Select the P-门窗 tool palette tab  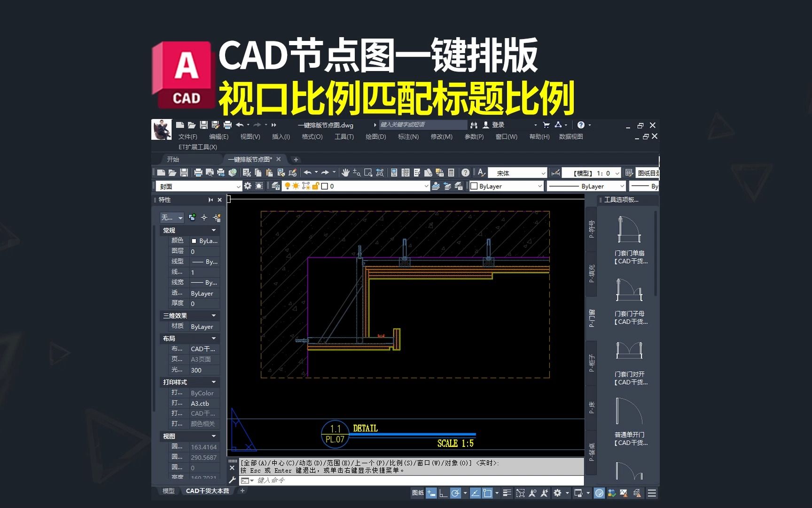[x=592, y=318]
